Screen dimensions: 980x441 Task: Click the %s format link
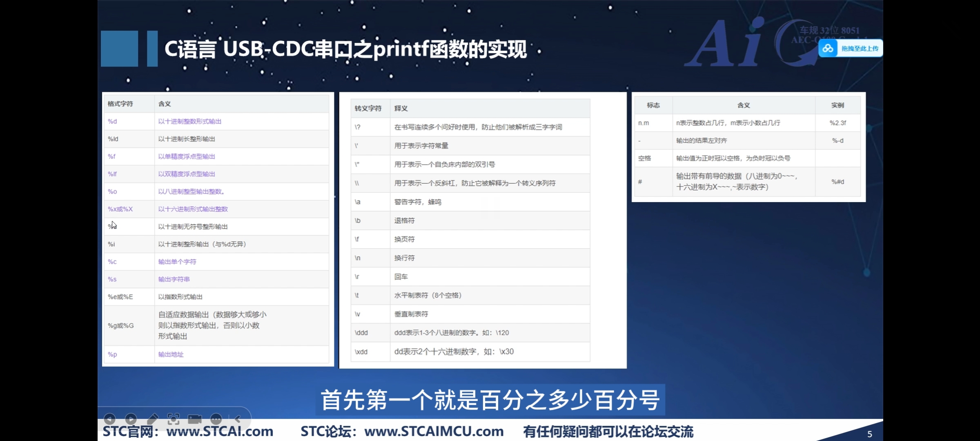pyautogui.click(x=112, y=279)
